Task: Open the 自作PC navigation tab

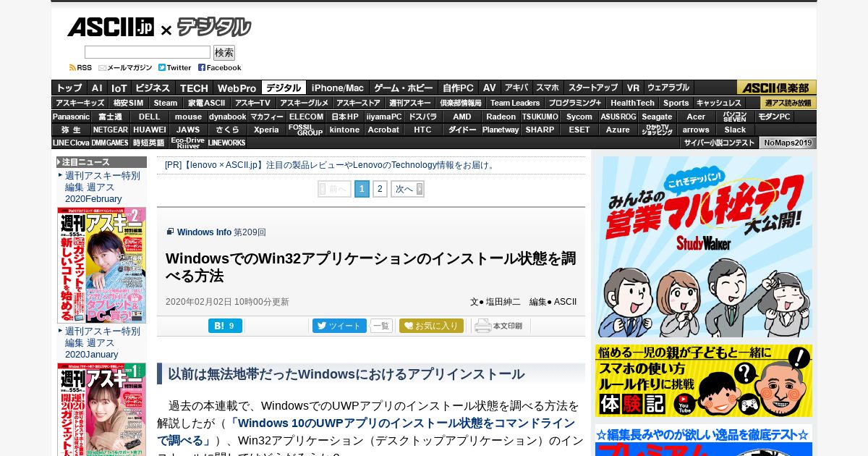Action: pyautogui.click(x=459, y=88)
